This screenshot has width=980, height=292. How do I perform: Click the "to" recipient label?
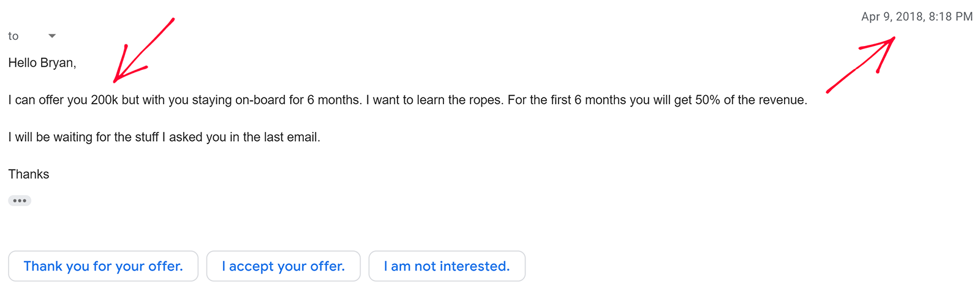point(13,36)
